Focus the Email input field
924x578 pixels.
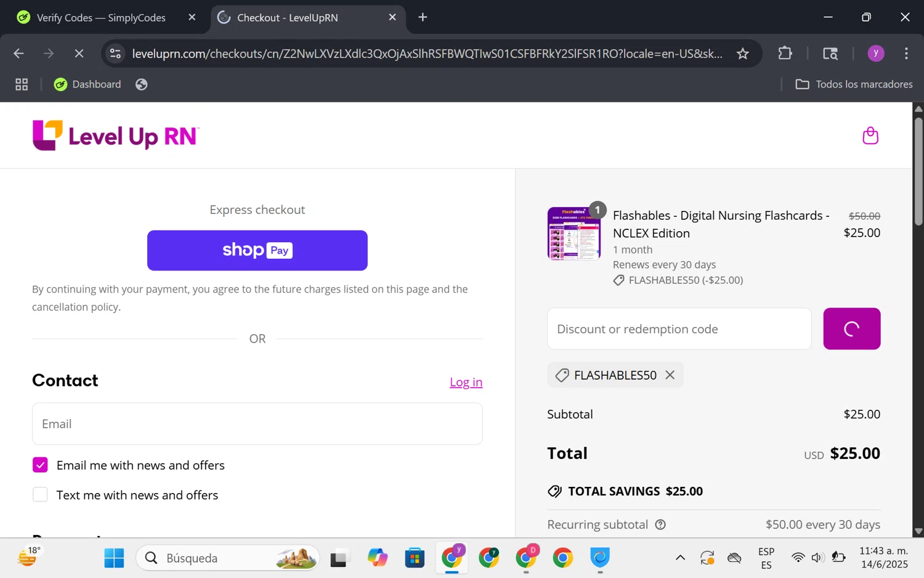[257, 424]
